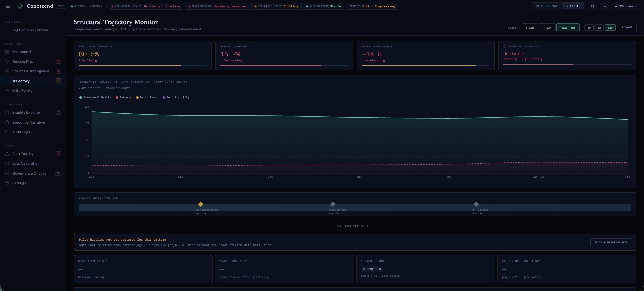Click the logout arrow icon
Screen dimensions: 644x291
coord(604,6)
